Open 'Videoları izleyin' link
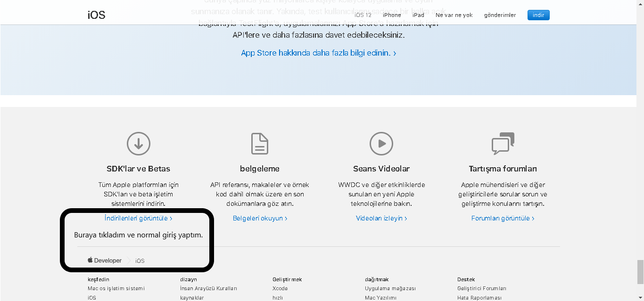This screenshot has width=644, height=301. tap(381, 218)
